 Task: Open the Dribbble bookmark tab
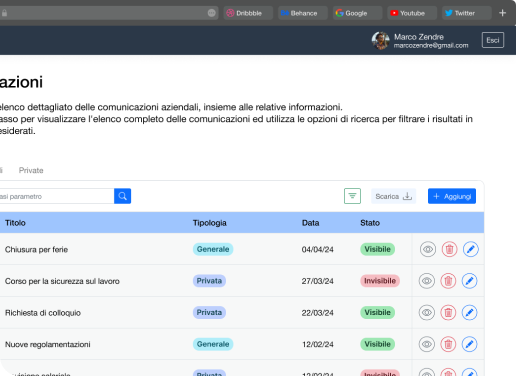(x=248, y=13)
